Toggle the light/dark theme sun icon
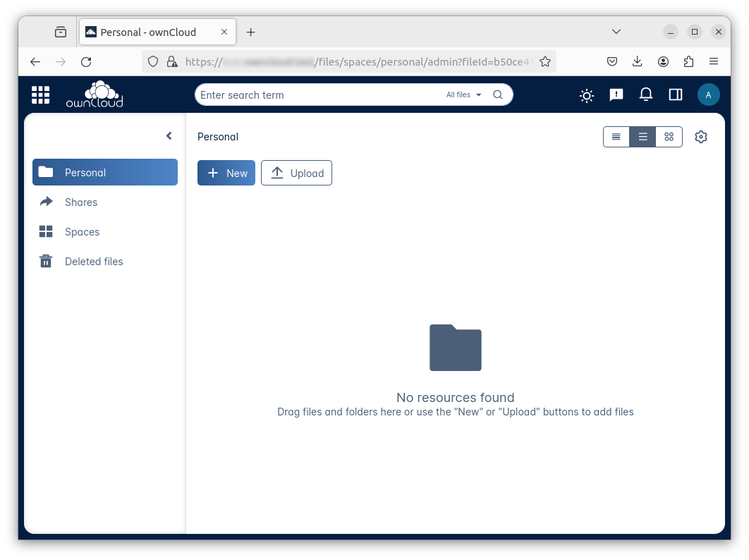The height and width of the screenshot is (560, 749). (x=586, y=95)
